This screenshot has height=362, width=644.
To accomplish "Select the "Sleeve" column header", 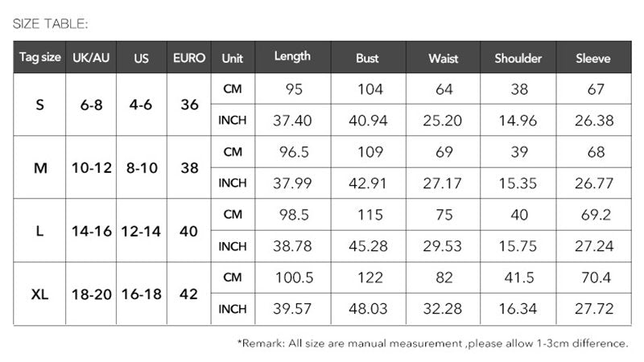I will click(594, 58).
